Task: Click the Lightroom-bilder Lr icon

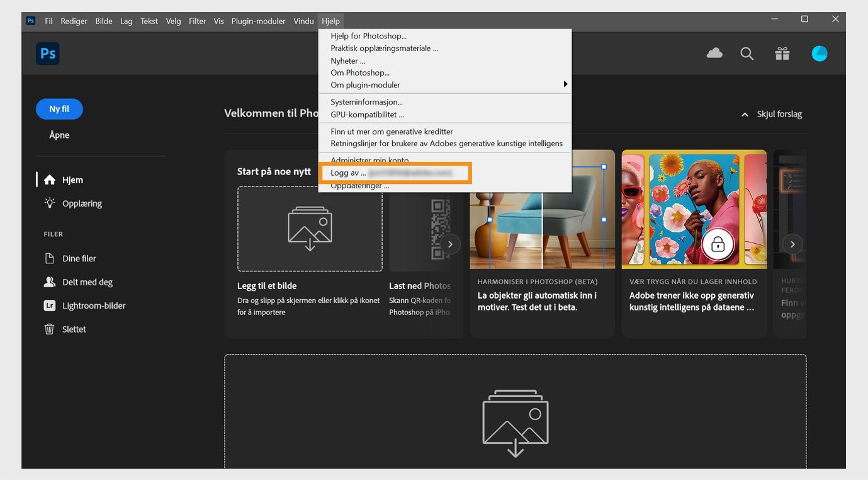Action: 49,306
